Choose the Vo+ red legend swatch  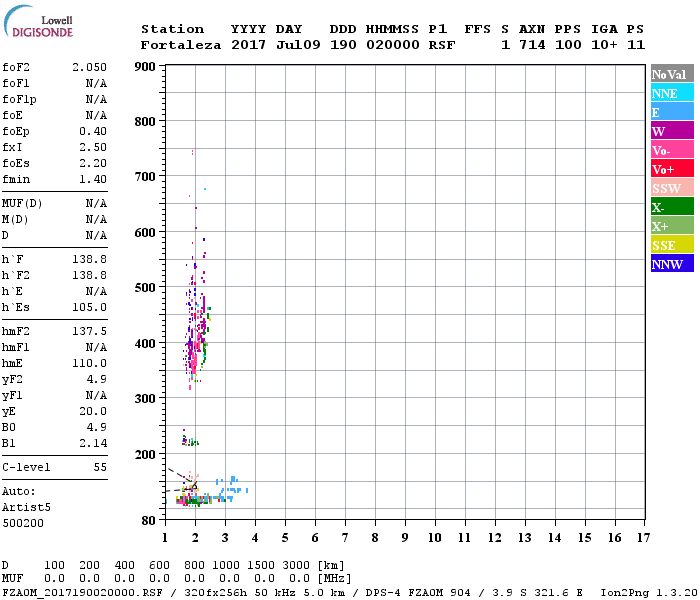[x=672, y=169]
